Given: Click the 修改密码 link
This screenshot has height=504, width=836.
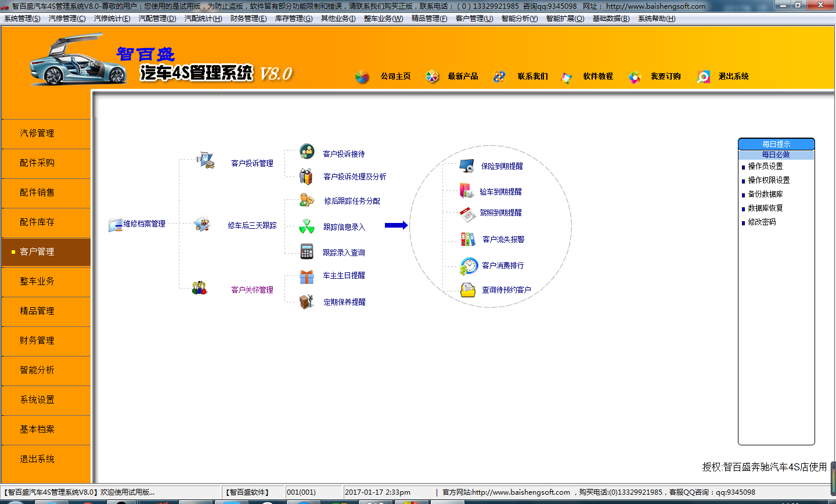Looking at the screenshot, I should [x=762, y=222].
